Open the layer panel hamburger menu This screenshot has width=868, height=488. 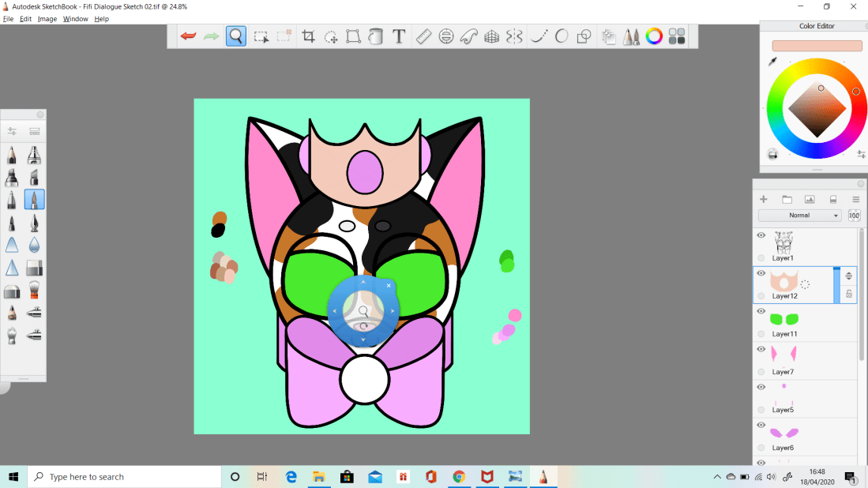click(x=855, y=199)
